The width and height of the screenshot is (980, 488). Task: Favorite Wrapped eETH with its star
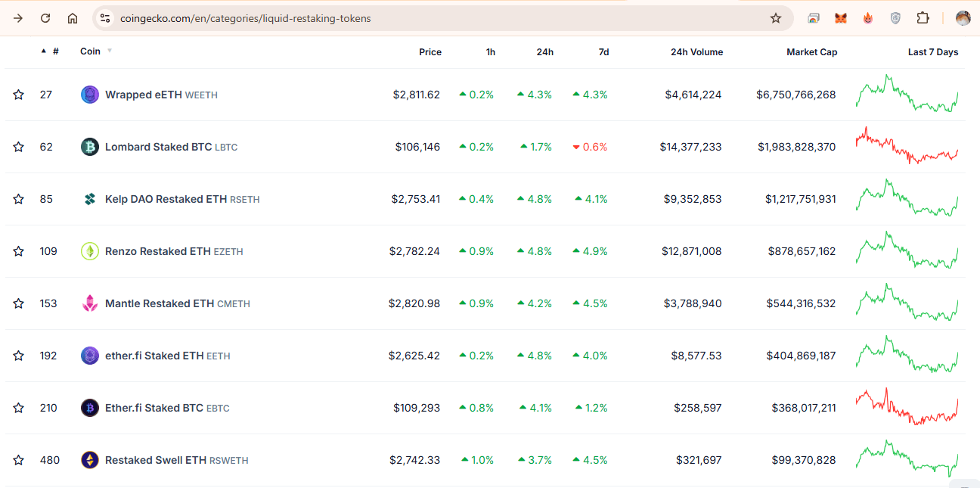click(18, 95)
